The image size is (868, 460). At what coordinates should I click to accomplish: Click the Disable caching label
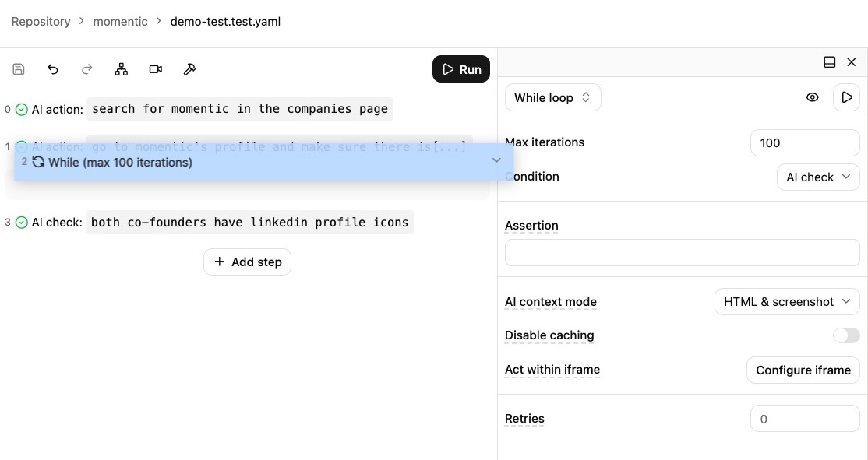coord(549,335)
